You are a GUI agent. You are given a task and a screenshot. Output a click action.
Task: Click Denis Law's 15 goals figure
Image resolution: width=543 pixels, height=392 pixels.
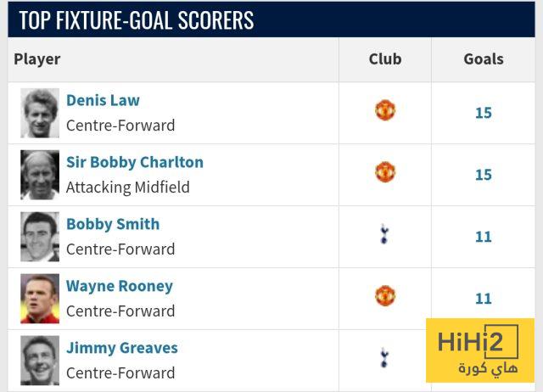[484, 113]
